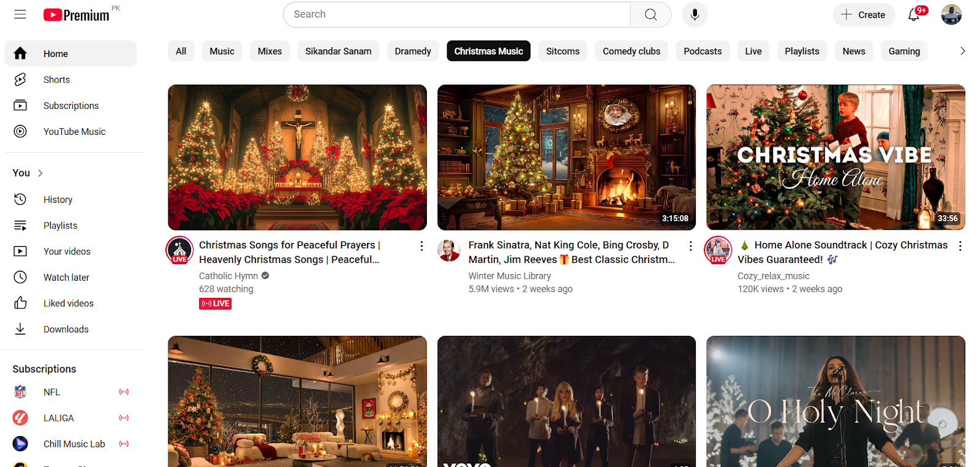This screenshot has height=467, width=980.
Task: Open Winter Music Library channel avatar
Action: [448, 250]
